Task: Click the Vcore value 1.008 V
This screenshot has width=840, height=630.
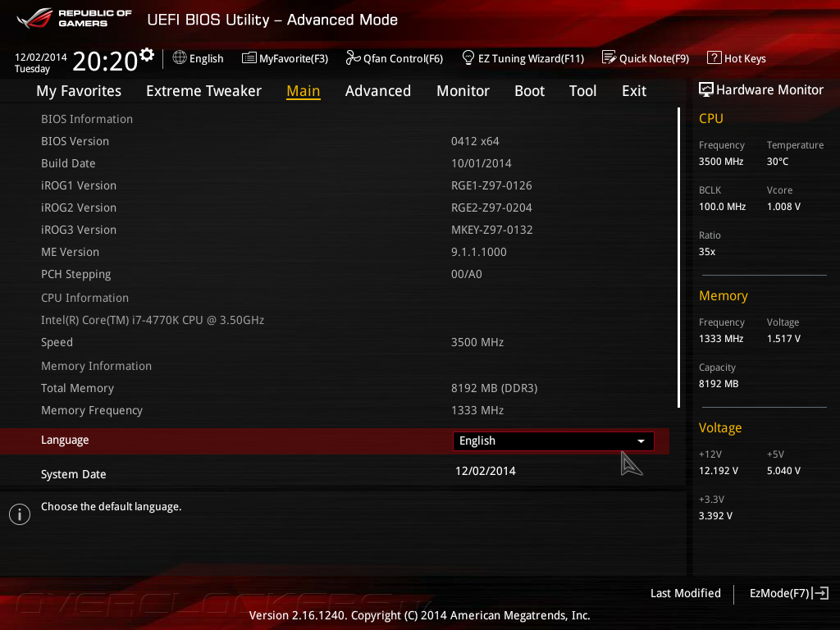Action: tap(783, 206)
